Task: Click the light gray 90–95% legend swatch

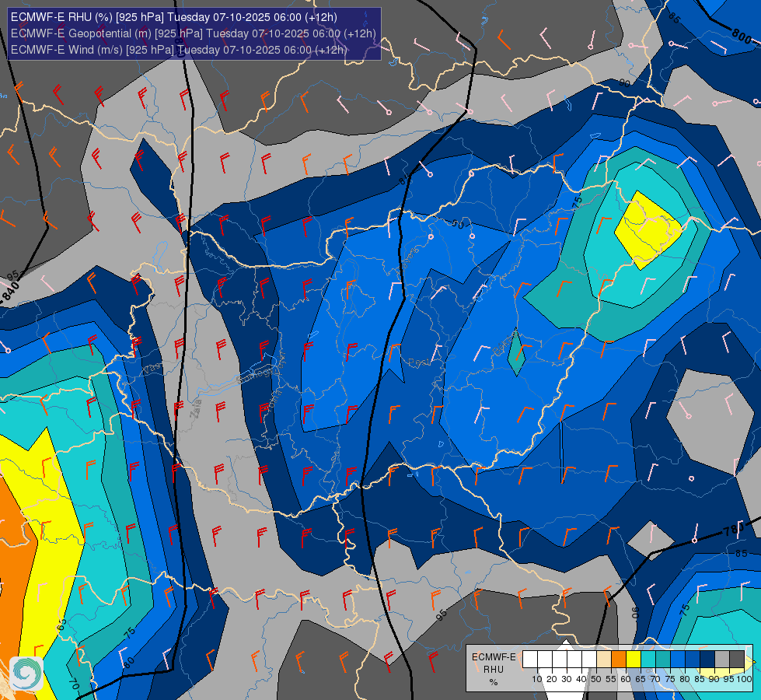Action: 722,660
